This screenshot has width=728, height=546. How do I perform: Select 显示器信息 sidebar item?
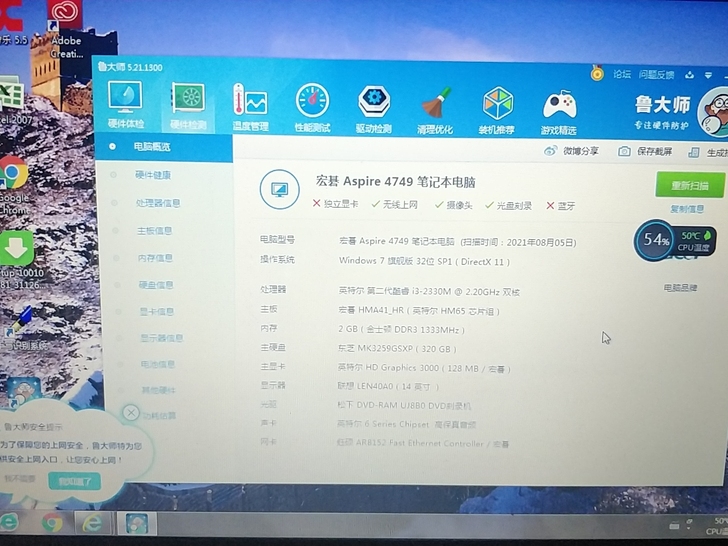click(x=162, y=338)
